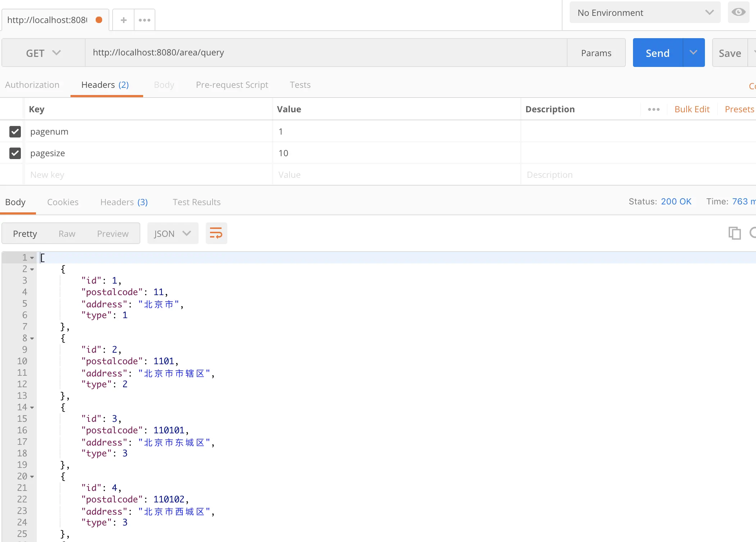
Task: Uncheck the pagesize header checkbox
Action: (15, 153)
